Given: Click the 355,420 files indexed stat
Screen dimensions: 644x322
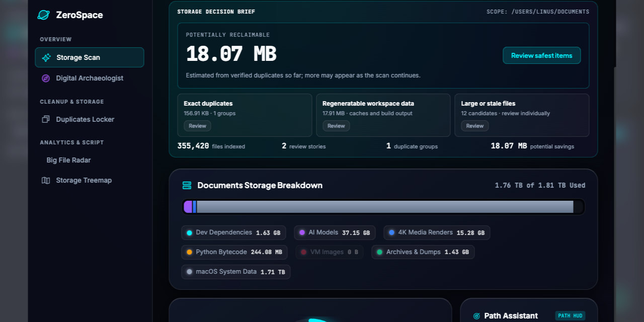Looking at the screenshot, I should click(211, 146).
